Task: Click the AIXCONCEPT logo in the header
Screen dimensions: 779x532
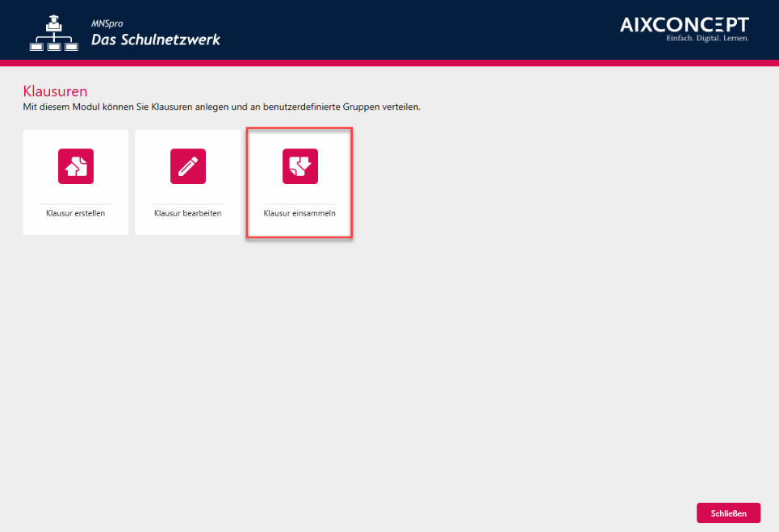Action: [x=684, y=25]
